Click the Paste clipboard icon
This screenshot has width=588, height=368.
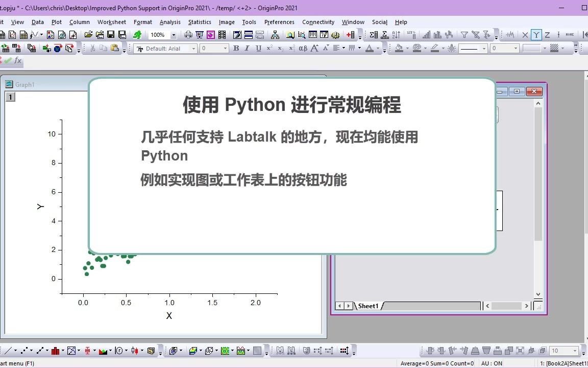pyautogui.click(x=114, y=48)
